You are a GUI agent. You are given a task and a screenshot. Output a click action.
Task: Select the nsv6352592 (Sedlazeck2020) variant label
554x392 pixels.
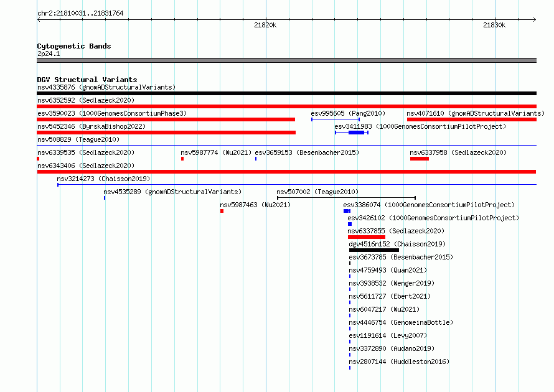point(86,100)
